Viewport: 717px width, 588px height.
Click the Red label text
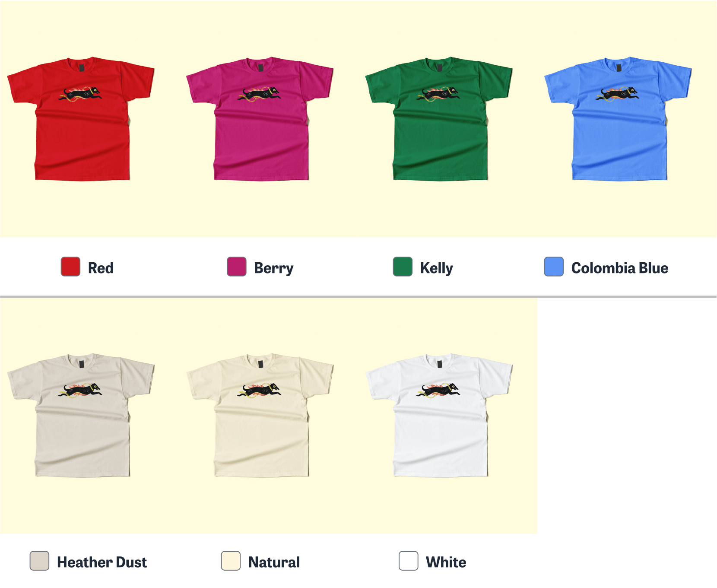(101, 268)
